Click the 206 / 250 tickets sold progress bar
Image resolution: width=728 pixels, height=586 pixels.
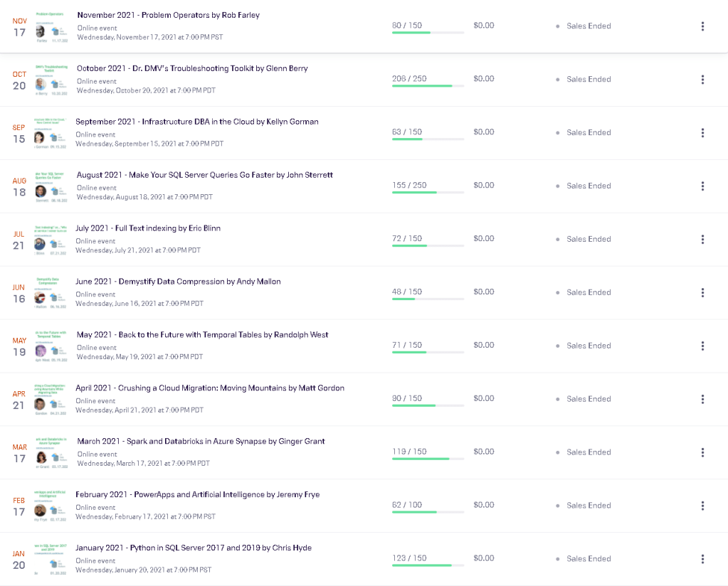click(x=428, y=86)
